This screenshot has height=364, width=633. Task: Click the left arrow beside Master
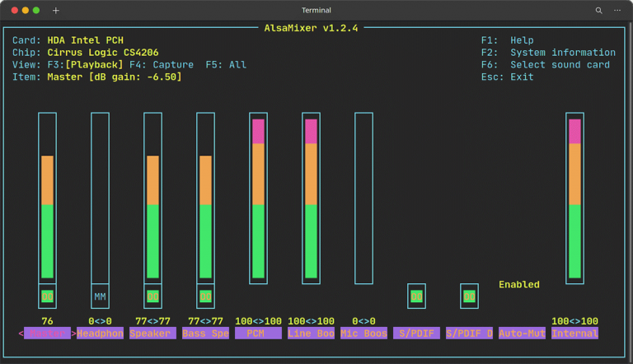[x=21, y=334]
